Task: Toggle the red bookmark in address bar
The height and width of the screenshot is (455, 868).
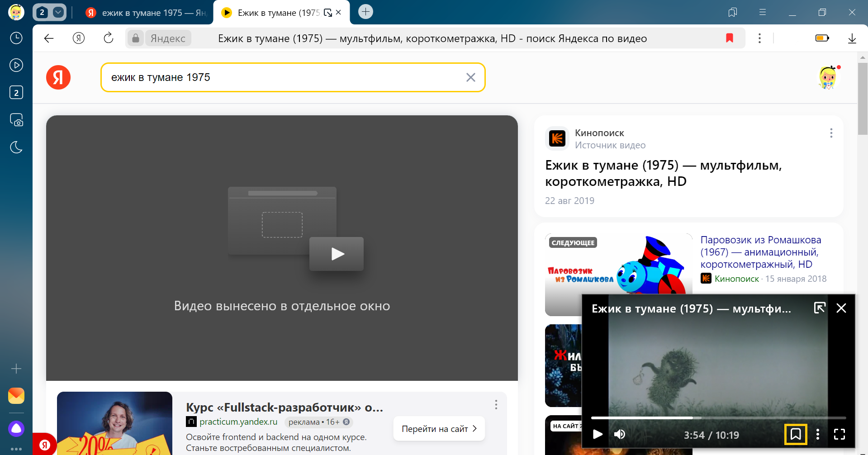Action: pyautogui.click(x=729, y=38)
